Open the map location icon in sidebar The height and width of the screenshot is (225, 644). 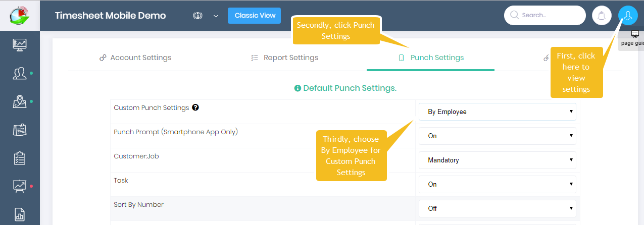point(20,101)
